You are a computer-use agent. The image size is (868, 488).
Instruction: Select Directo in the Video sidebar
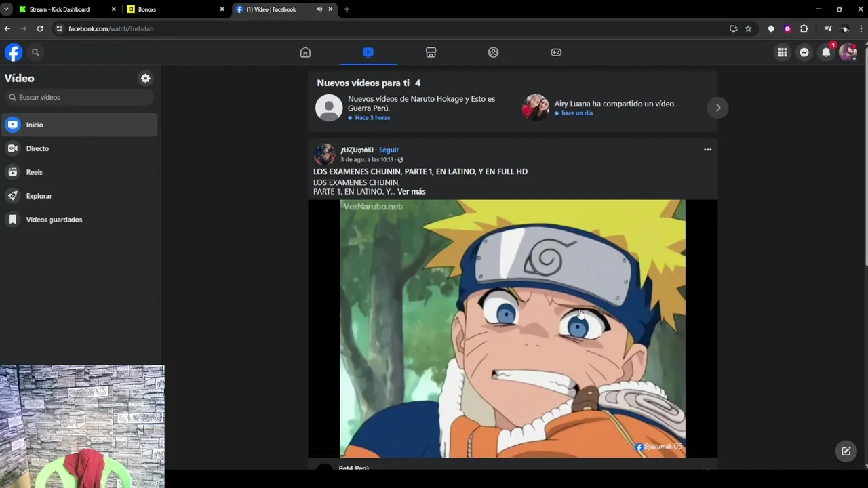pyautogui.click(x=80, y=148)
